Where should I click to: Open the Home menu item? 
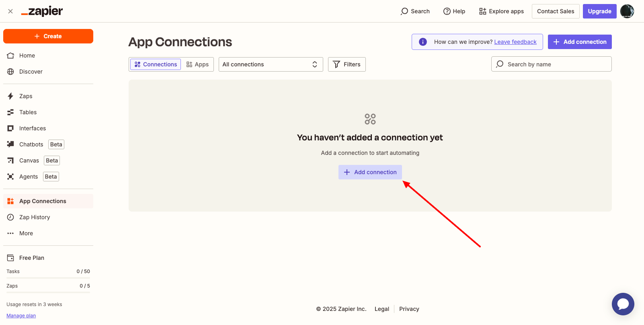48,56
